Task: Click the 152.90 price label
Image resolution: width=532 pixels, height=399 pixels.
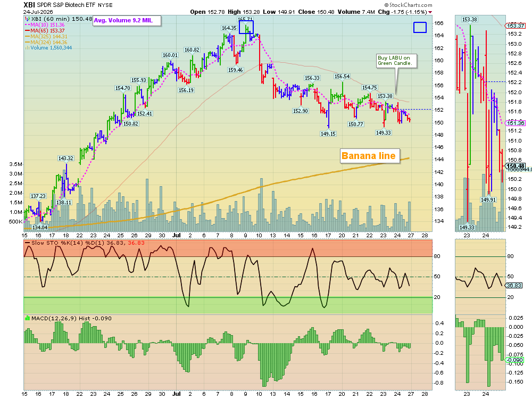Action: tap(300, 111)
